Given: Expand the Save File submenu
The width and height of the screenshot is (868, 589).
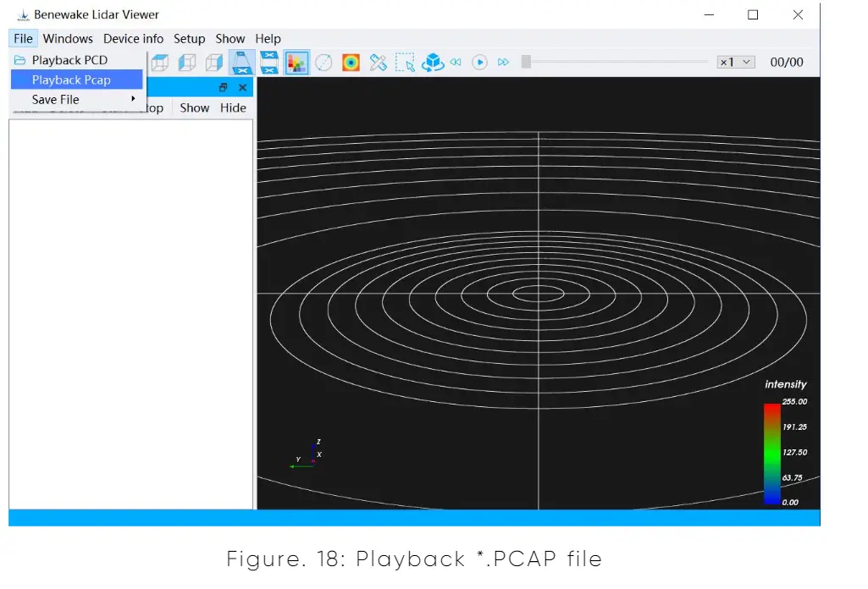Looking at the screenshot, I should [77, 100].
